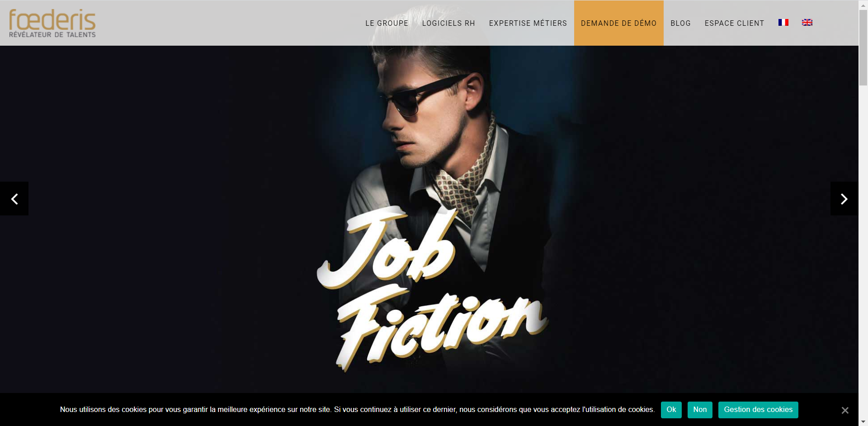This screenshot has height=426, width=868.
Task: Open the Le Groupe menu
Action: tap(387, 23)
